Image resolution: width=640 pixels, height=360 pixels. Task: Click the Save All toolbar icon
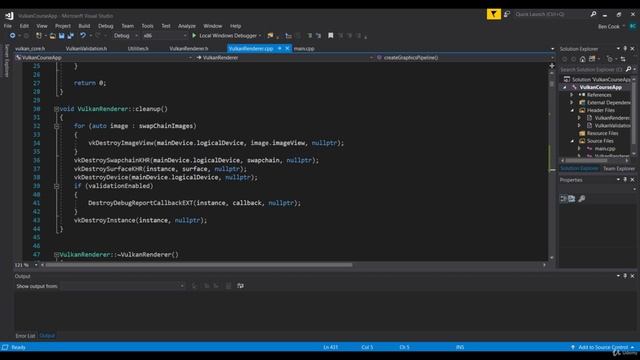70,36
